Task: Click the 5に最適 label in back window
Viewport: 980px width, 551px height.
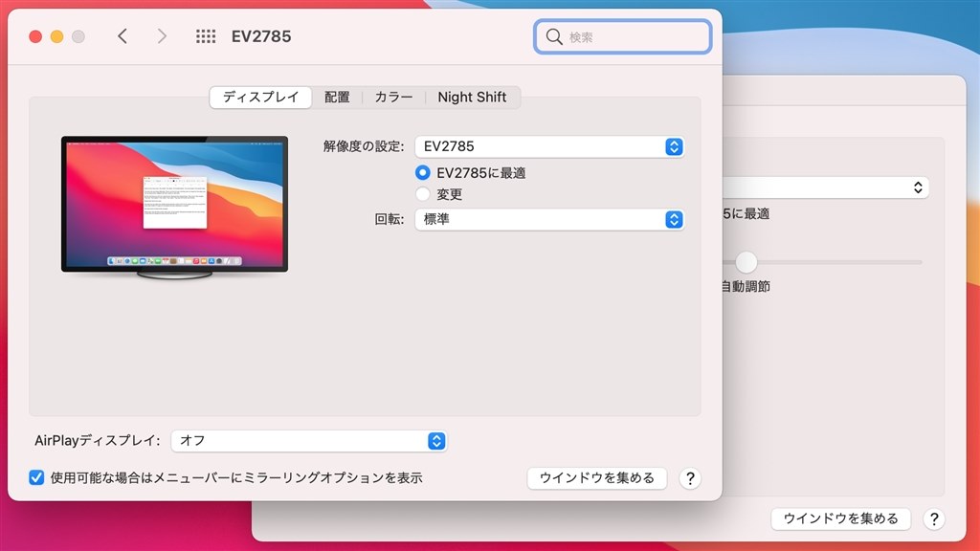Action: tap(746, 213)
